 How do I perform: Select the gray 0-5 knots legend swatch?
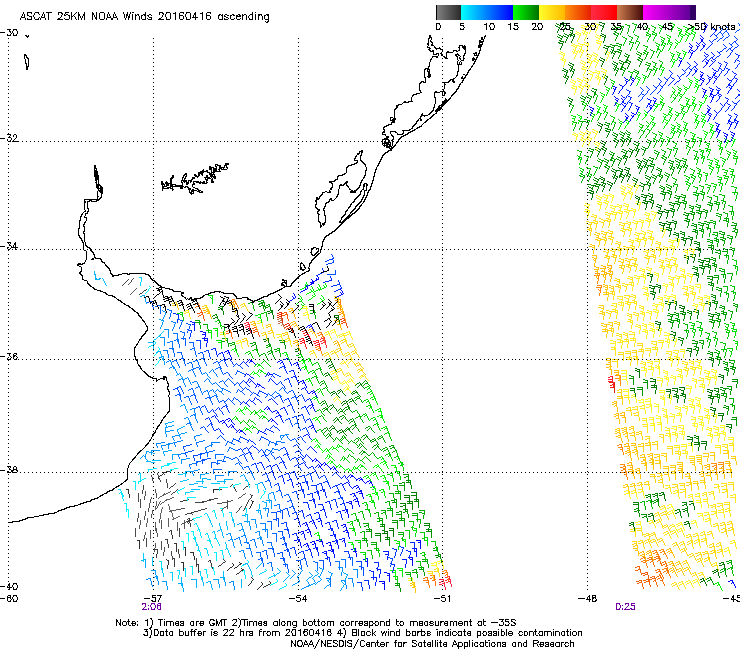pyautogui.click(x=448, y=12)
